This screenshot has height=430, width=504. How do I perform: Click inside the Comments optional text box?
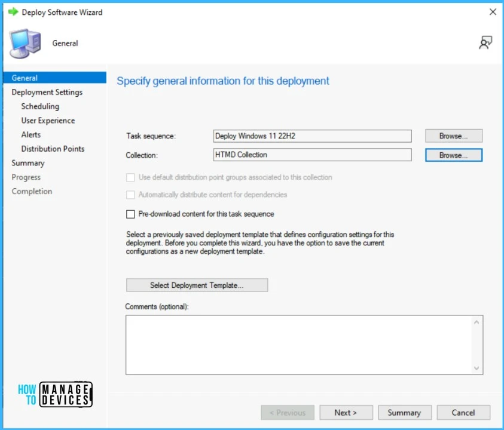[x=298, y=345]
